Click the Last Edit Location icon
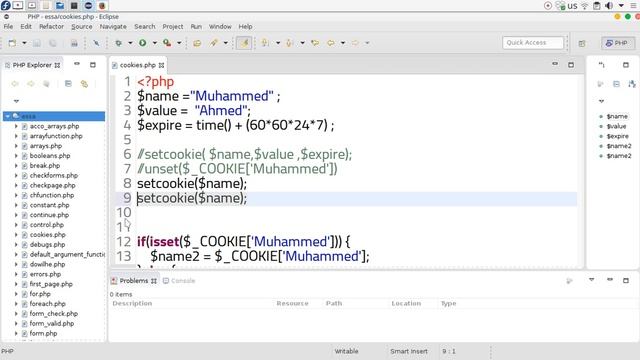The width and height of the screenshot is (640, 360). (x=315, y=43)
